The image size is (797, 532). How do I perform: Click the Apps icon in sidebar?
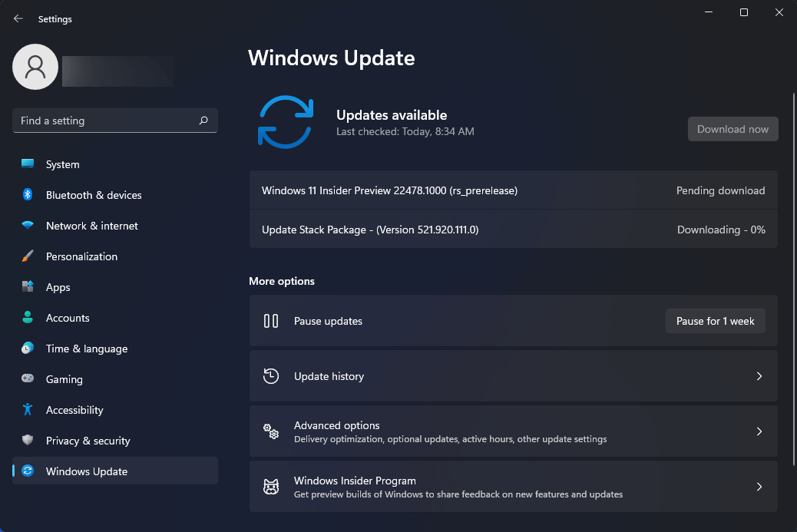click(x=28, y=286)
